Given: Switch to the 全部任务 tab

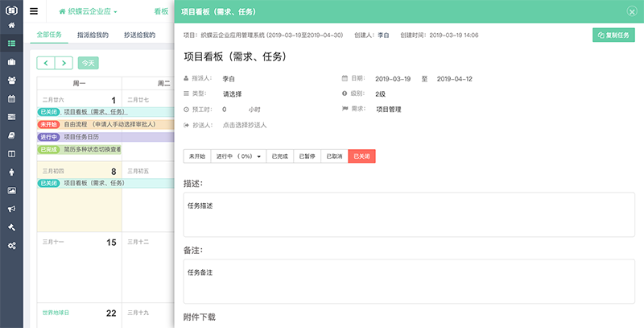Looking at the screenshot, I should coord(49,35).
